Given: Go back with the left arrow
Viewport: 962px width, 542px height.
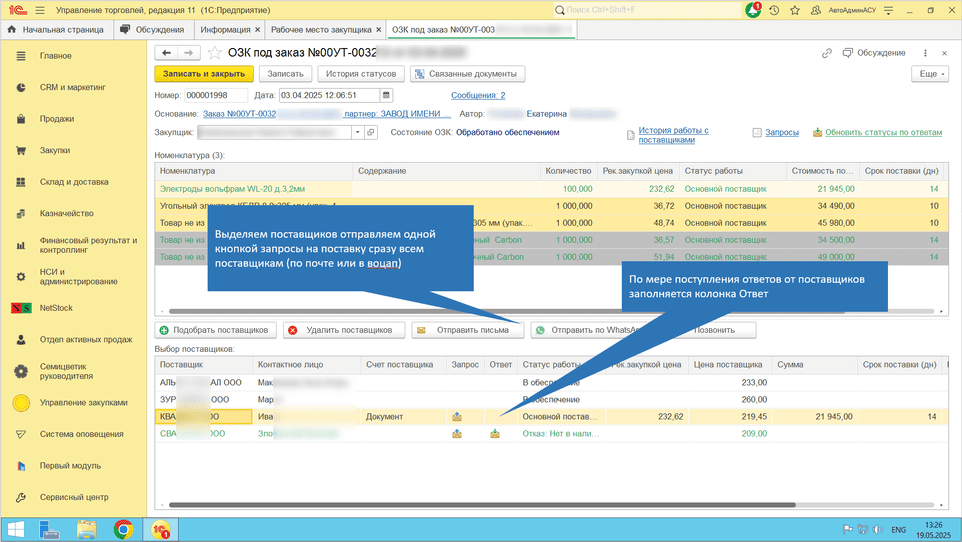Looking at the screenshot, I should (x=166, y=53).
